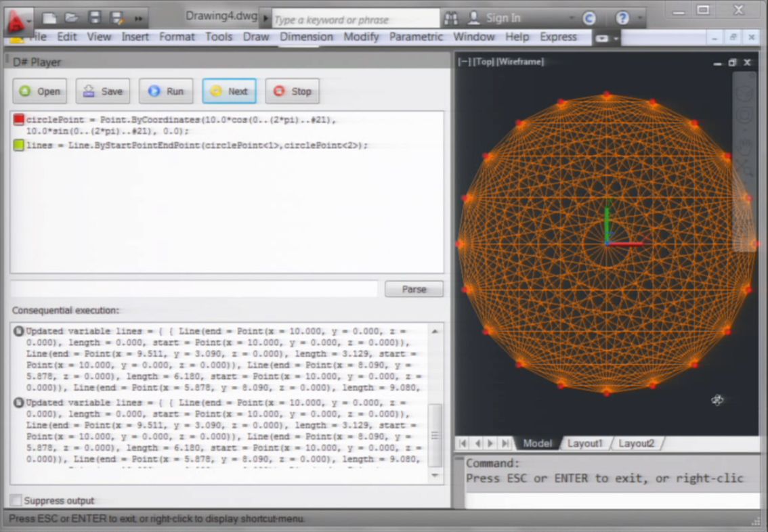Click the search keyword input field
The width and height of the screenshot is (768, 532).
(x=355, y=20)
